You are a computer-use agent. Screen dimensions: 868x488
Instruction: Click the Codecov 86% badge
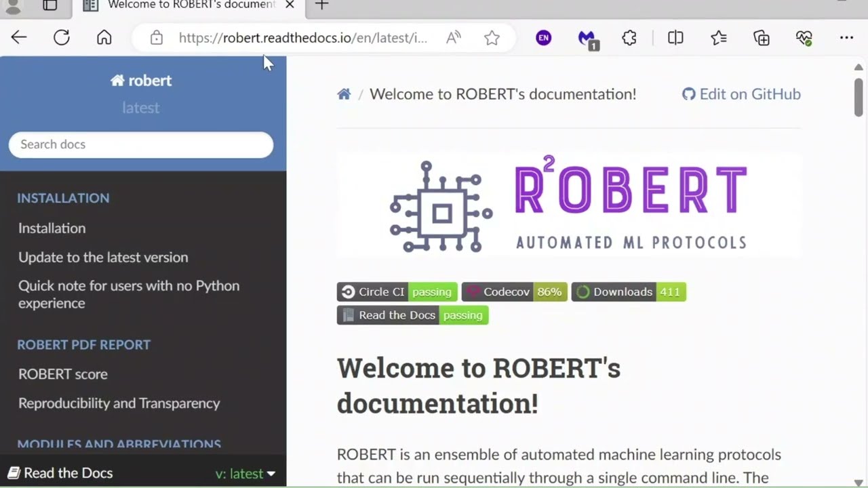point(515,292)
